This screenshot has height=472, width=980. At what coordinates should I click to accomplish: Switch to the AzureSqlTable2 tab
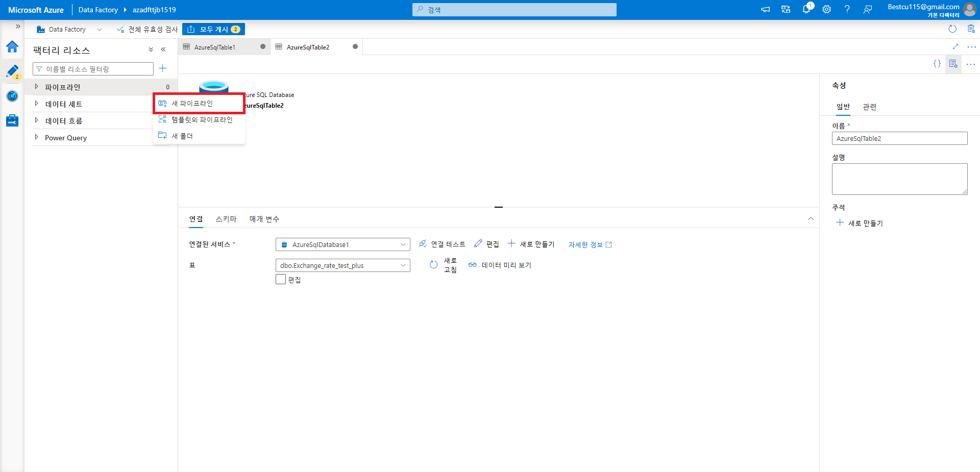point(316,47)
